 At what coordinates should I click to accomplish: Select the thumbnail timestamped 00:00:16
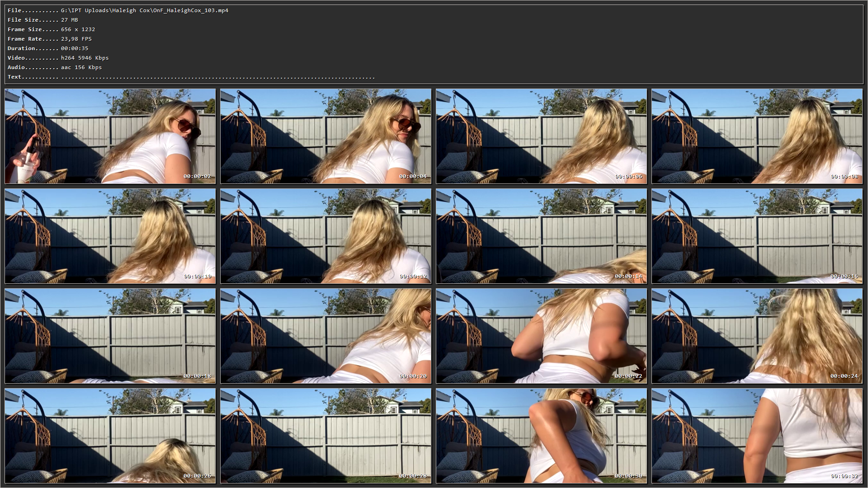click(x=757, y=236)
